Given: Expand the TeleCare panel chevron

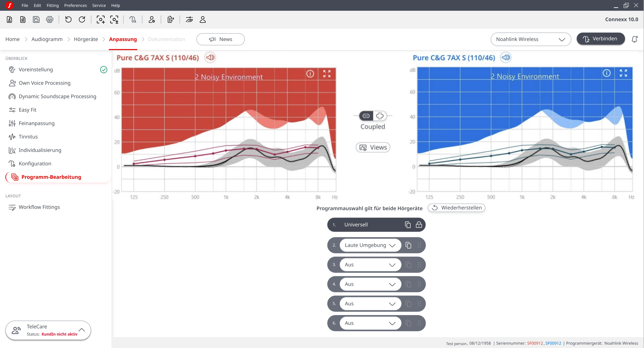Looking at the screenshot, I should coord(82,330).
